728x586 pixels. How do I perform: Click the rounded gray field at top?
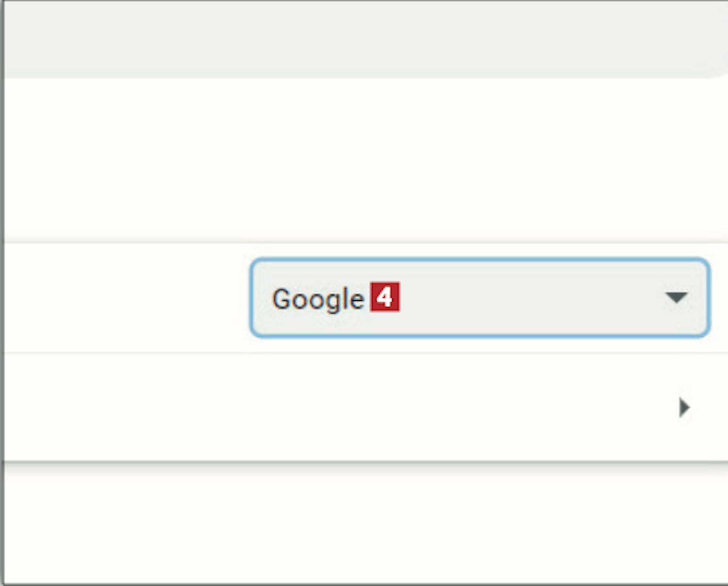(x=364, y=39)
